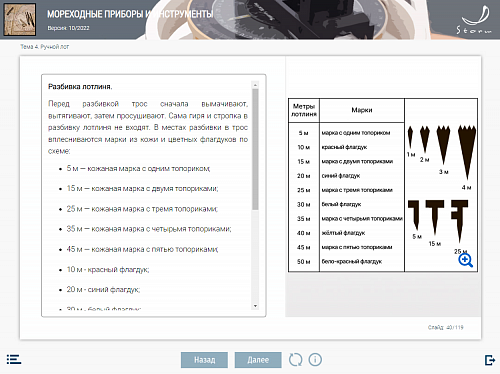The width and height of the screenshot is (500, 374).
Task: Click the course title Мореходные приборы и инструменты
Action: [130, 14]
